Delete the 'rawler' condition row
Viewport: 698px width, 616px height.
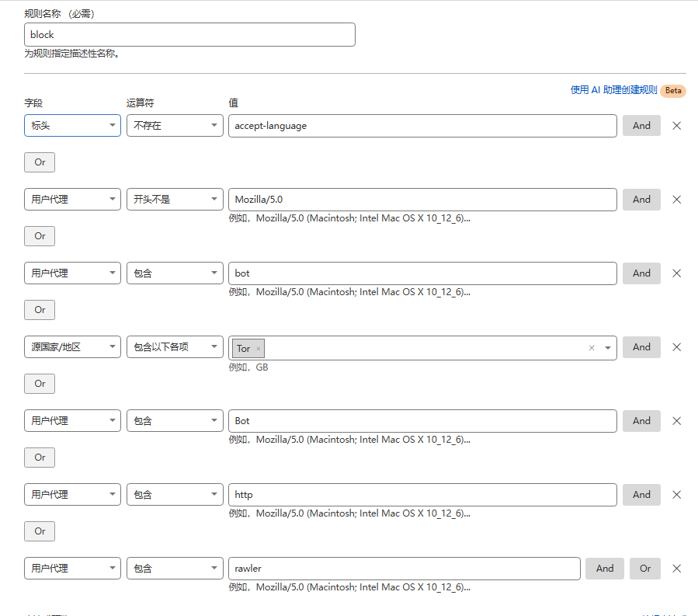[x=676, y=569]
